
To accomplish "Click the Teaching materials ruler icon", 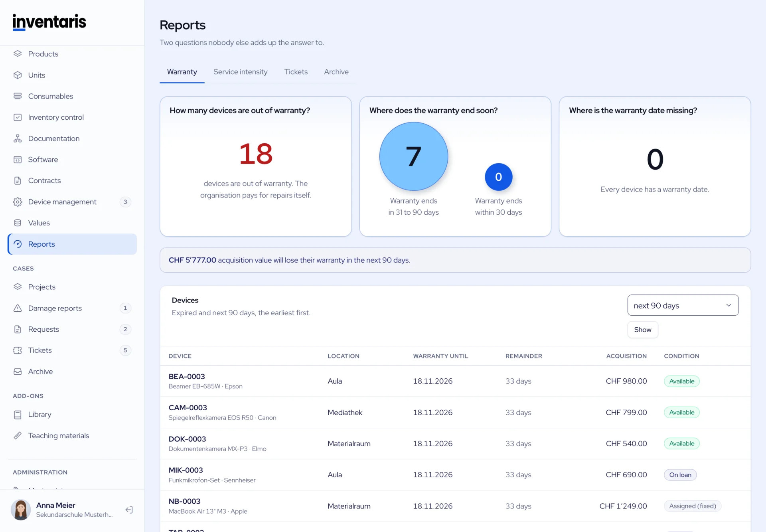I will [x=18, y=436].
